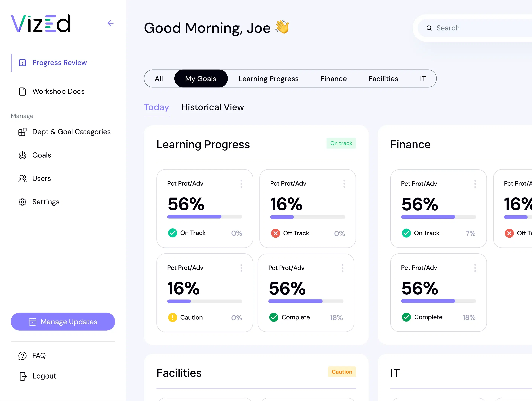Click the Facilities Caution badge
532x401 pixels.
coord(342,372)
